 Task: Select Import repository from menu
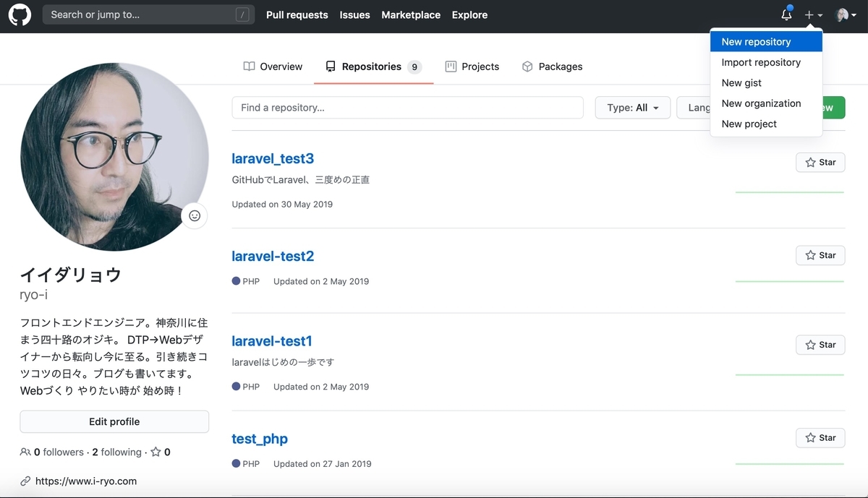766,62
